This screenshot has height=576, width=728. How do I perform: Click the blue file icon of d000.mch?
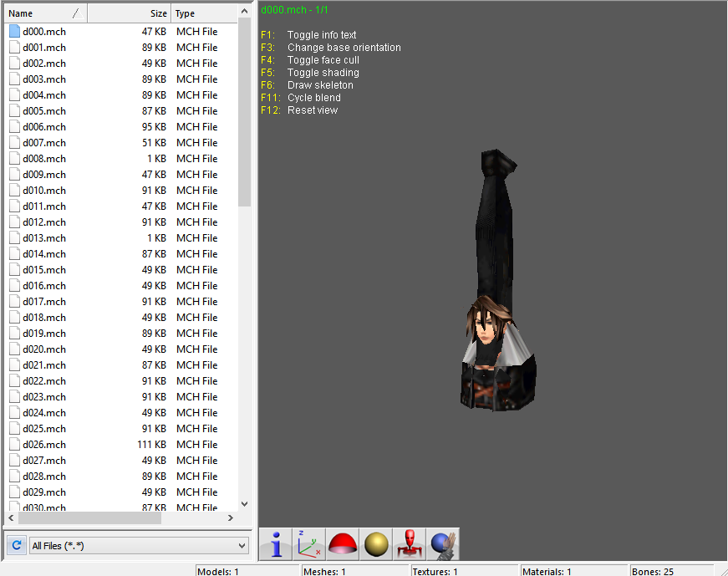pyautogui.click(x=14, y=32)
